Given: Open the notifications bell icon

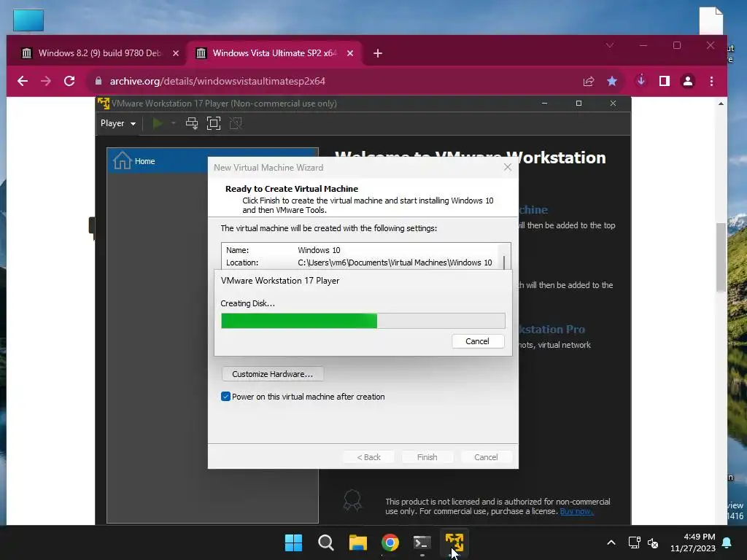Looking at the screenshot, I should point(727,542).
